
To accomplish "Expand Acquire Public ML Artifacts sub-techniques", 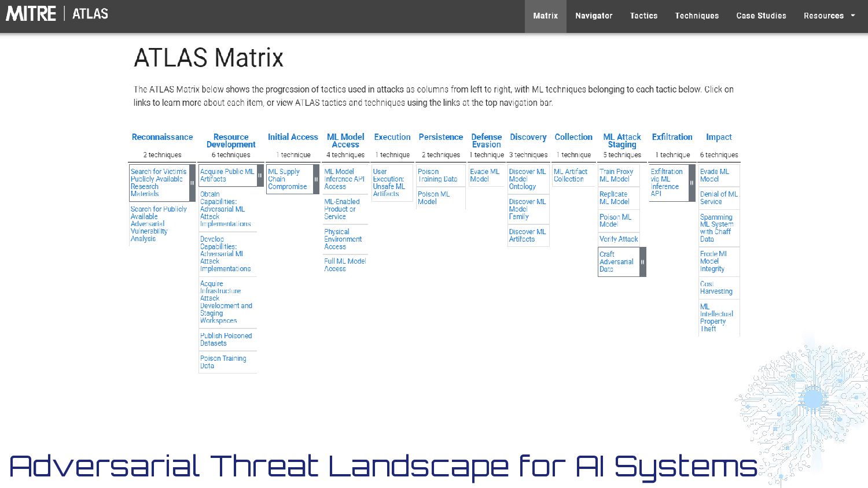I will [x=260, y=176].
